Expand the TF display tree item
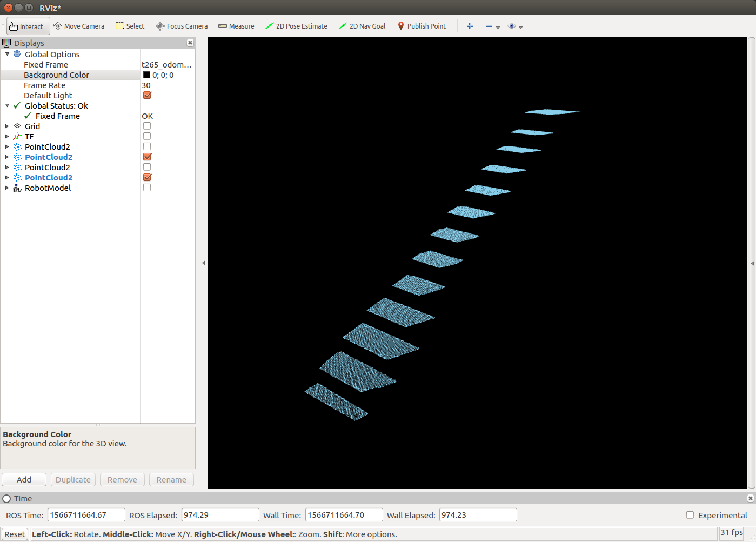Image resolution: width=756 pixels, height=542 pixels. click(x=5, y=136)
